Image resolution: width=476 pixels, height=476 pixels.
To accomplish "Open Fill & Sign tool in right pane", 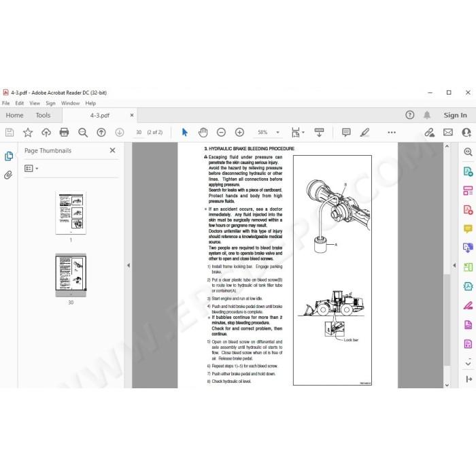I will (468, 305).
